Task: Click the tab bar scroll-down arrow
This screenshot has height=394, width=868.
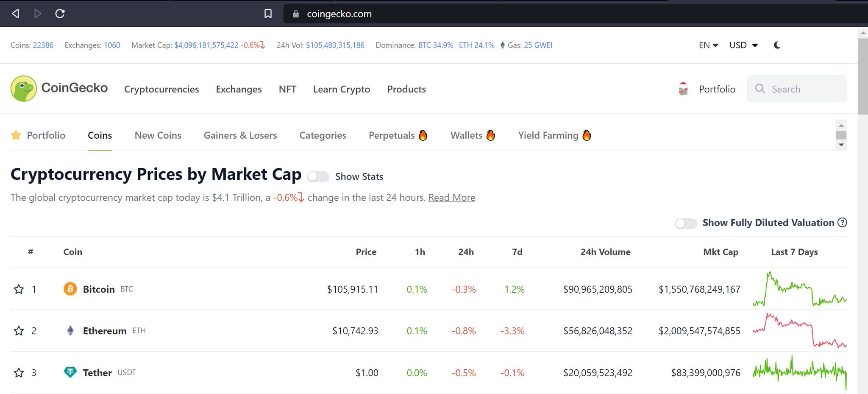Action: click(x=841, y=145)
